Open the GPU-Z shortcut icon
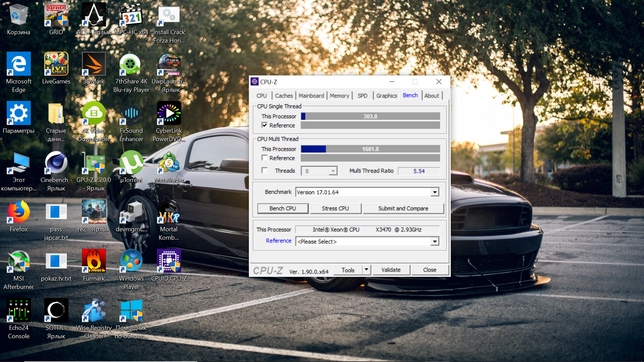The image size is (644, 362). tap(94, 163)
